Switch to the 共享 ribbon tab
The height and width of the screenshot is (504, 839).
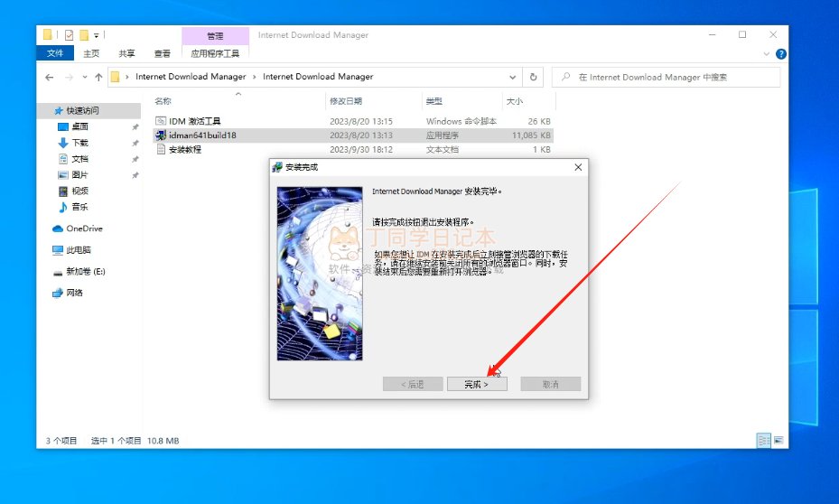126,53
